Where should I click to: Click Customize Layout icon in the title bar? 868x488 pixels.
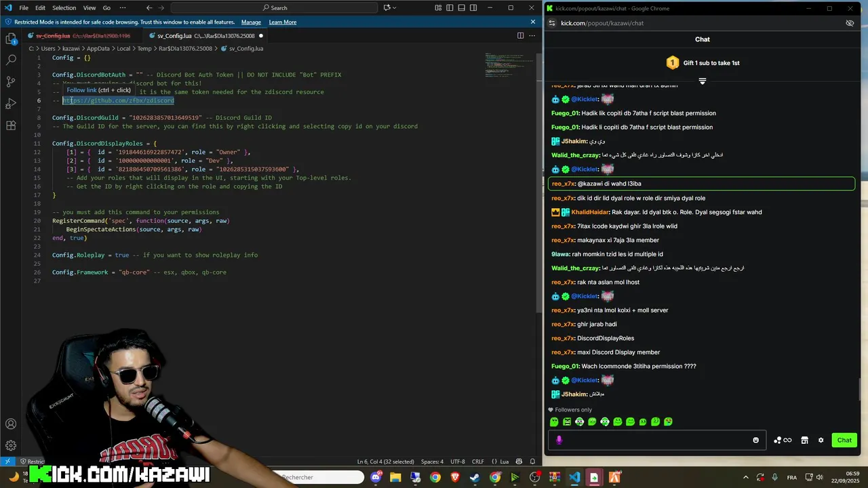coord(438,7)
